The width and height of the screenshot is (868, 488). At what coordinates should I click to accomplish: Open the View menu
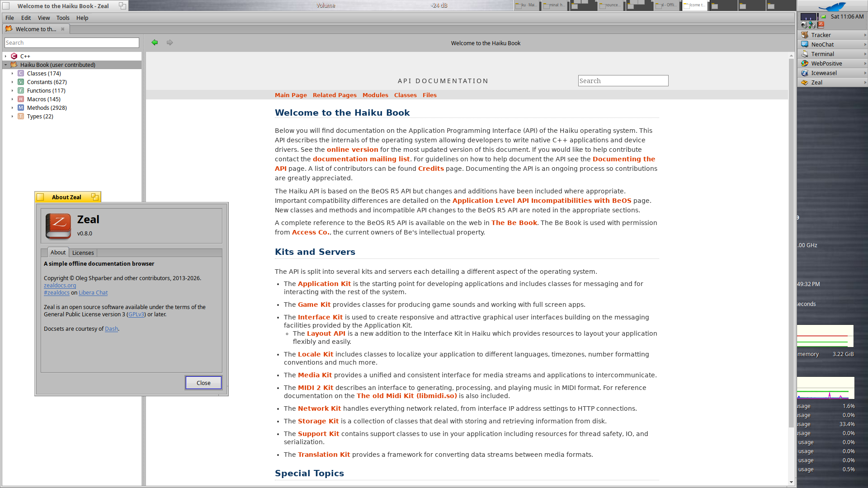pos(44,18)
